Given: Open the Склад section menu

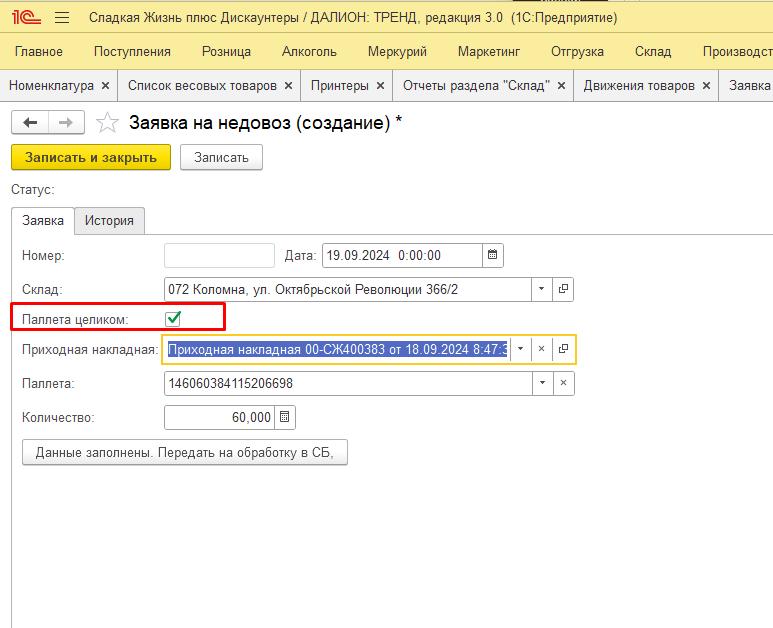Looking at the screenshot, I should point(653,52).
